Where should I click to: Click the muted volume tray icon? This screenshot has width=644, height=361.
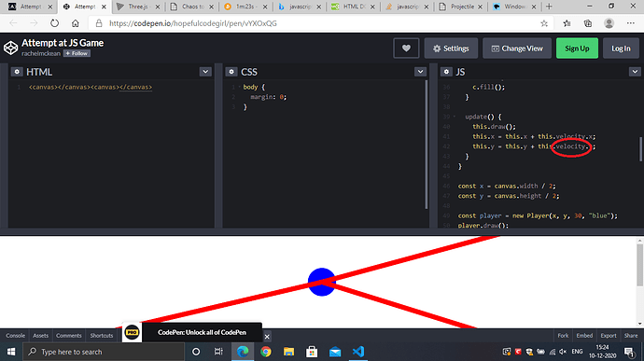click(563, 352)
